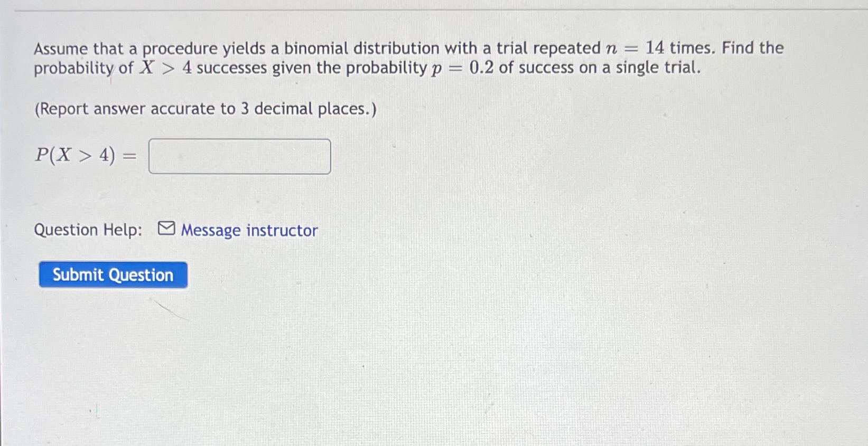Focus the probability answer text box
Viewport: 868px width, 446px height.
[239, 156]
